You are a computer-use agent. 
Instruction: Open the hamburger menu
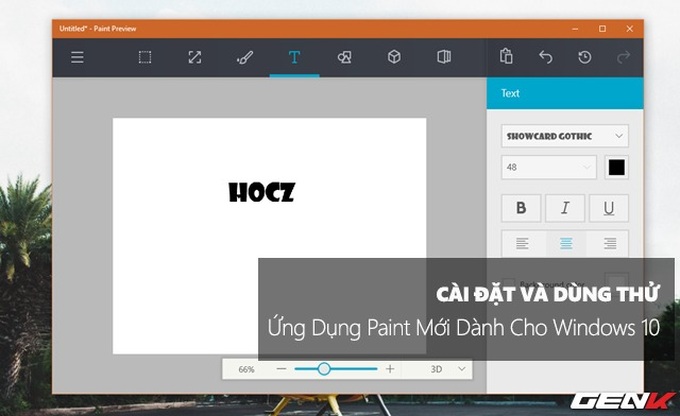pyautogui.click(x=77, y=57)
